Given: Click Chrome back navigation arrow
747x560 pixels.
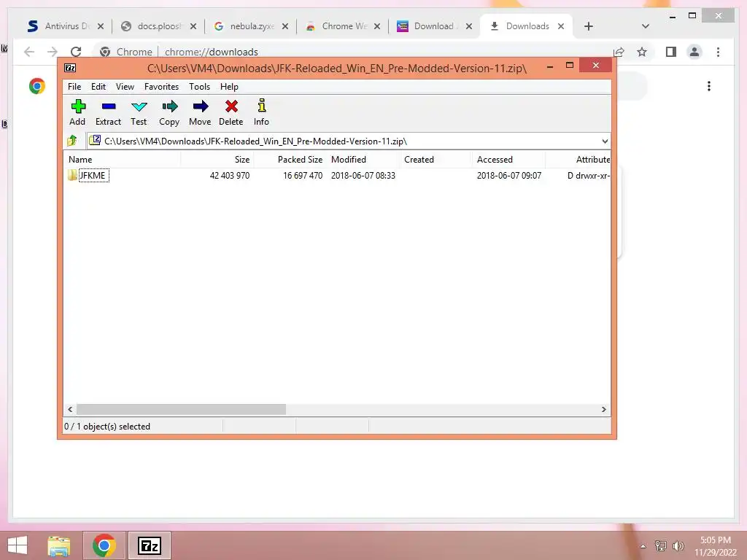Looking at the screenshot, I should click(x=29, y=52).
